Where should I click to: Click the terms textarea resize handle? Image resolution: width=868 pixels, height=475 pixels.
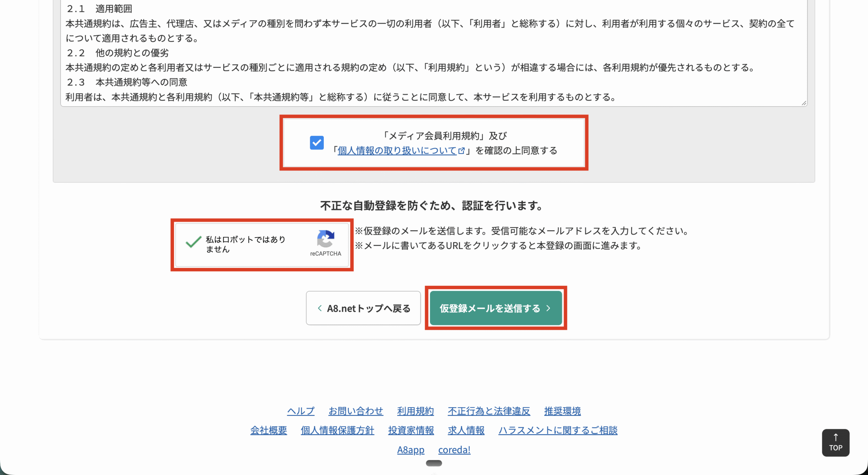[804, 103]
